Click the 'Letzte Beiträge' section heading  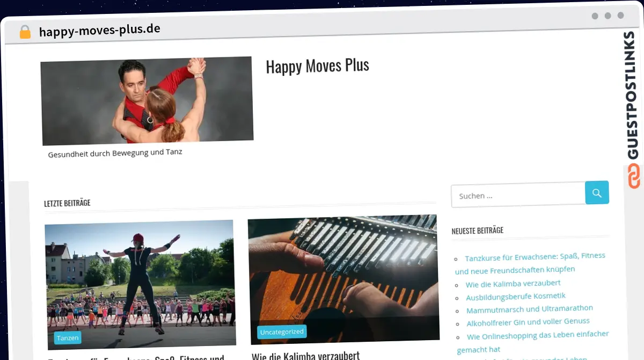tap(67, 203)
